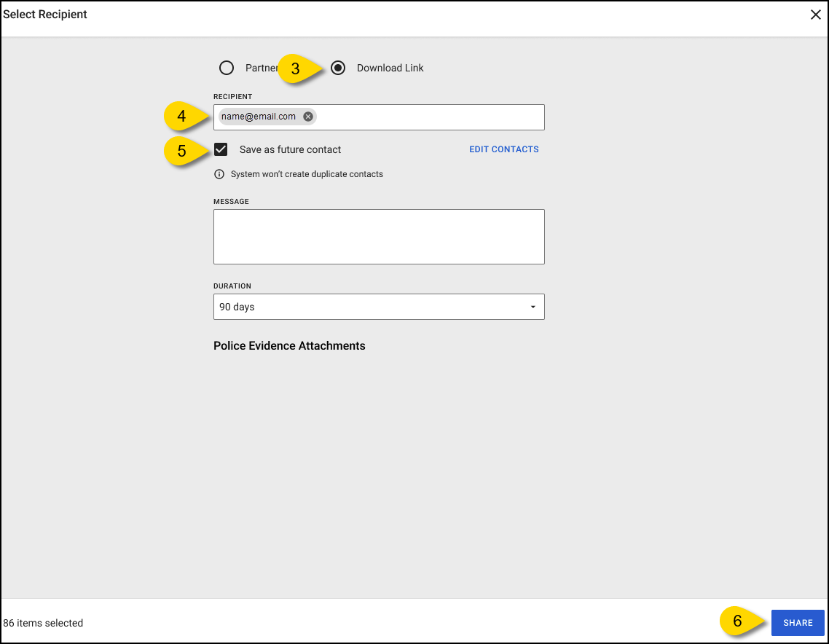
Task: Choose the Download Link radio option
Action: pos(338,68)
